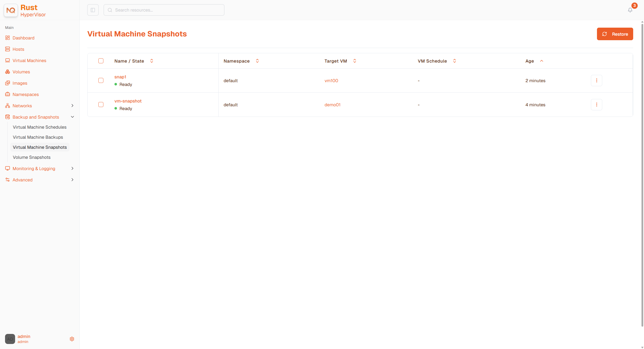
Task: Click the VM Schedule column header text
Action: pos(432,61)
